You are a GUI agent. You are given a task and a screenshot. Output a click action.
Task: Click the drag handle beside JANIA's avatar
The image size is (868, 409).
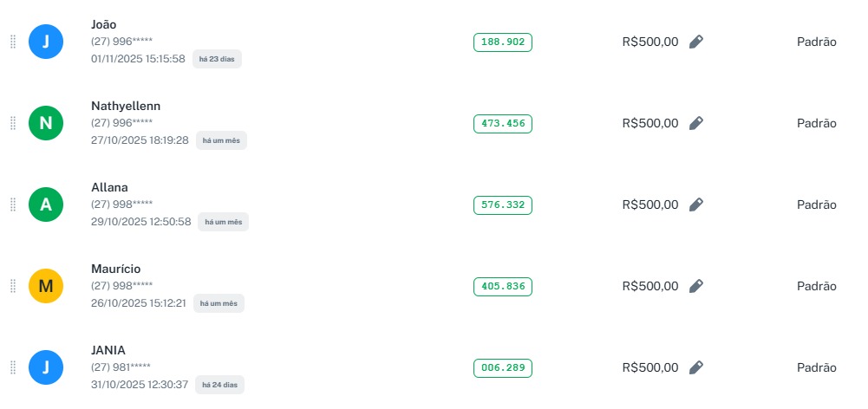(x=13, y=367)
